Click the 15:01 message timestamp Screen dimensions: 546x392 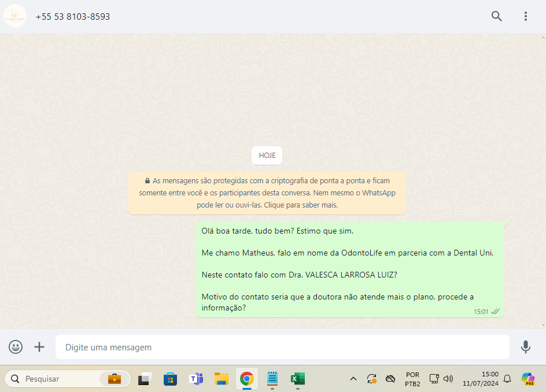click(x=481, y=312)
